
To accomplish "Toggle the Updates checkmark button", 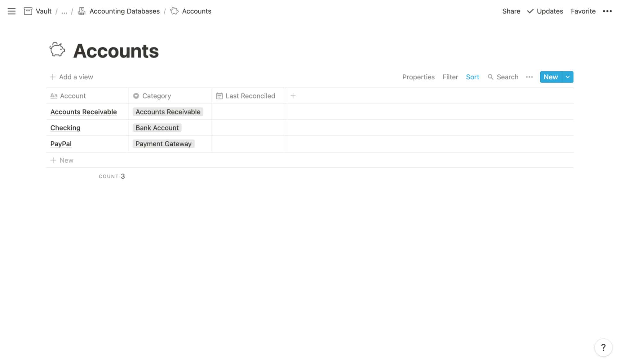I will (x=545, y=11).
